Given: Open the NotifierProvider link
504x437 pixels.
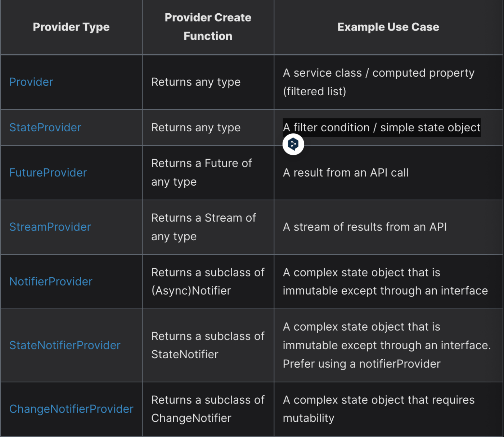Looking at the screenshot, I should pos(51,282).
